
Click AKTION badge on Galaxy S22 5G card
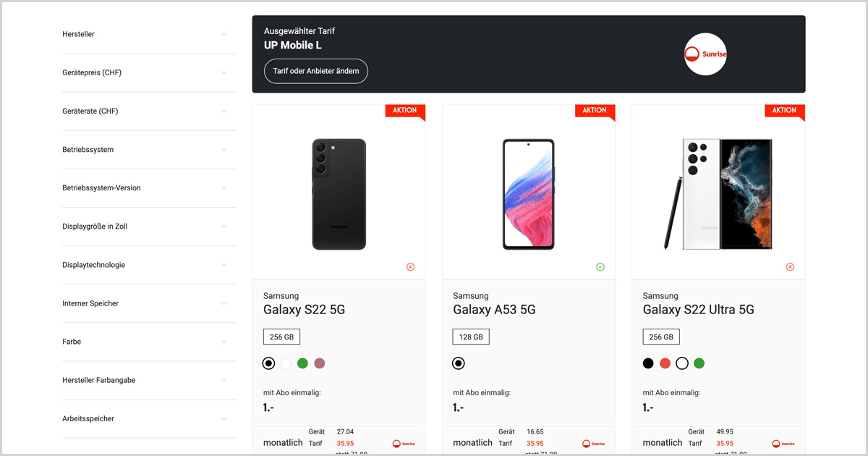[x=404, y=111]
